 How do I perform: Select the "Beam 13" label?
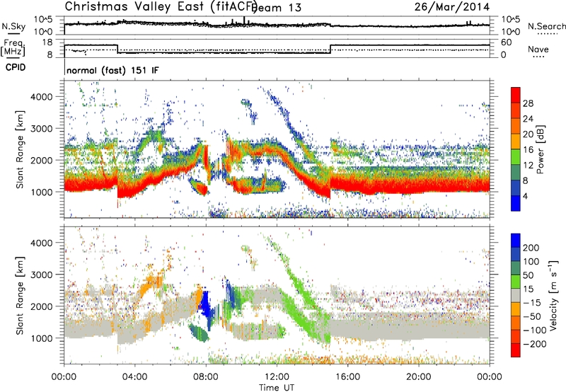coord(277,8)
